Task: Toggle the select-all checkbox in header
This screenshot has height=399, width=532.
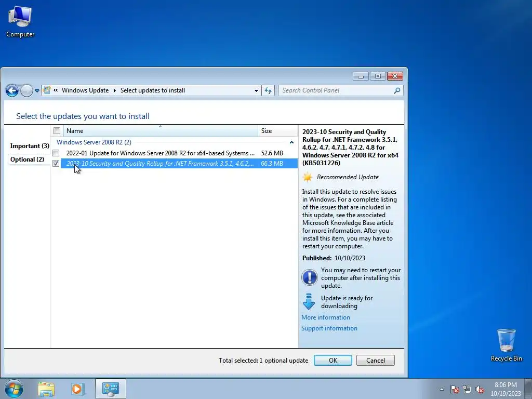Action: pos(57,130)
